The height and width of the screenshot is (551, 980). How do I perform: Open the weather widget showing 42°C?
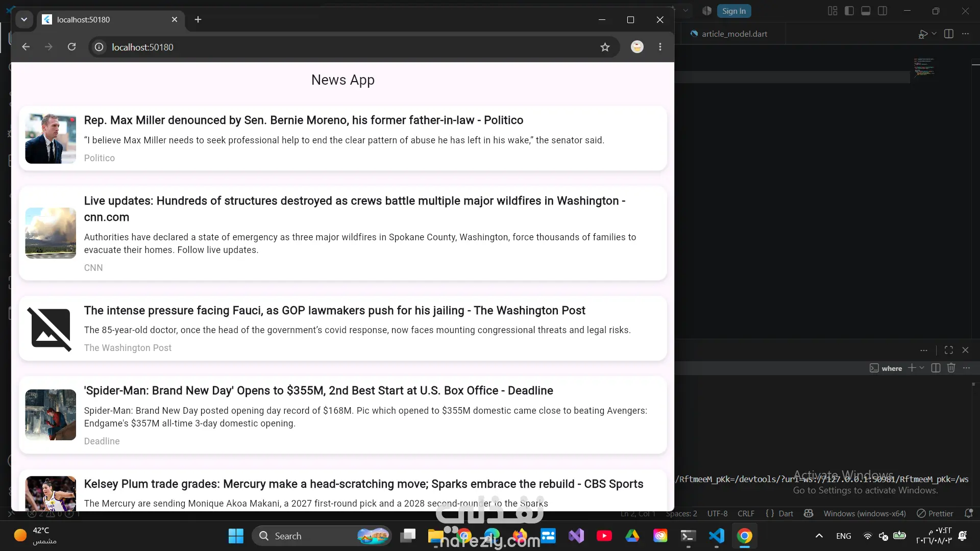(36, 536)
